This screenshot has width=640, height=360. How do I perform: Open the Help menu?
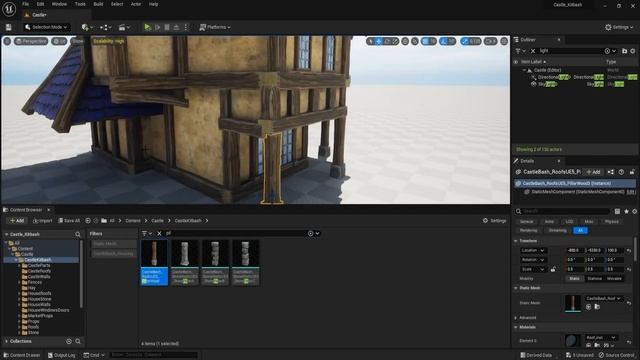(x=153, y=4)
